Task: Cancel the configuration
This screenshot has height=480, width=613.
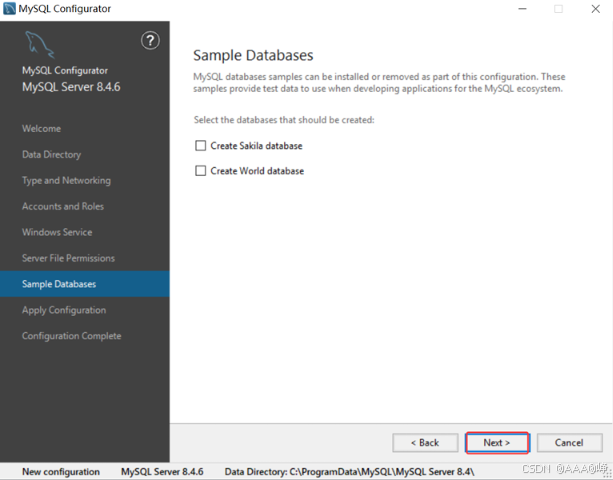Action: click(x=569, y=443)
